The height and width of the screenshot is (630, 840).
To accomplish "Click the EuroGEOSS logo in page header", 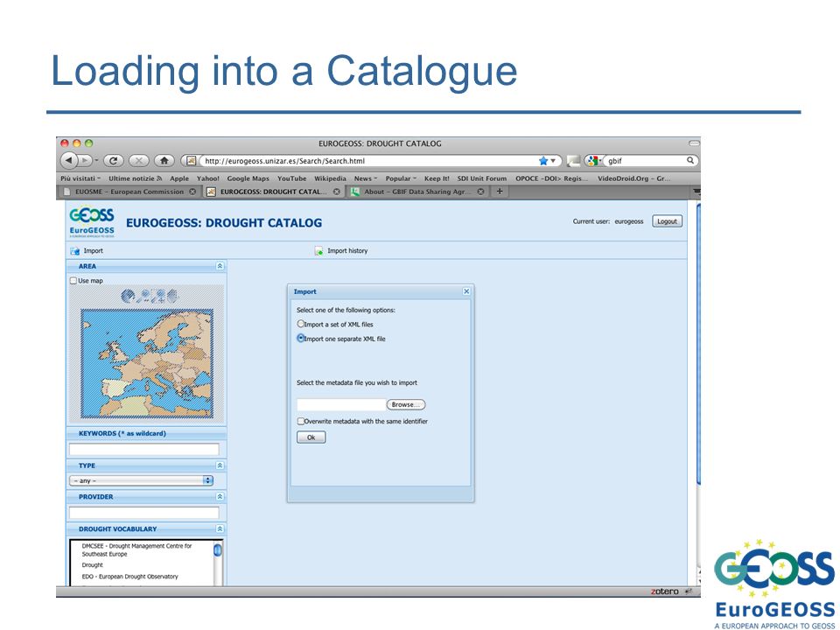I will pos(92,221).
